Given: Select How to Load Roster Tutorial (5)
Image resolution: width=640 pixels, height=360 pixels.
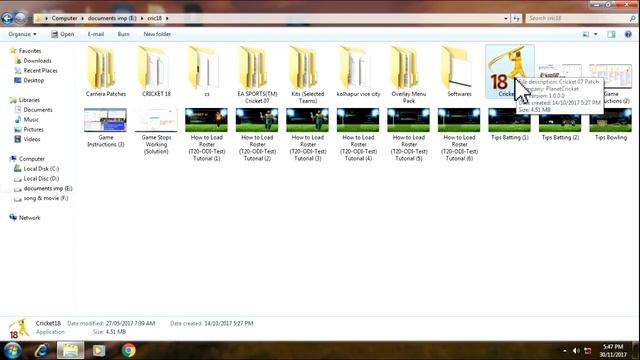Looking at the screenshot, I should click(409, 135).
